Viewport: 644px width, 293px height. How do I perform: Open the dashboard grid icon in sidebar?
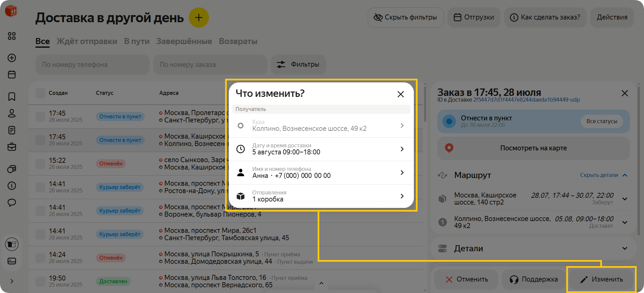[x=12, y=36]
